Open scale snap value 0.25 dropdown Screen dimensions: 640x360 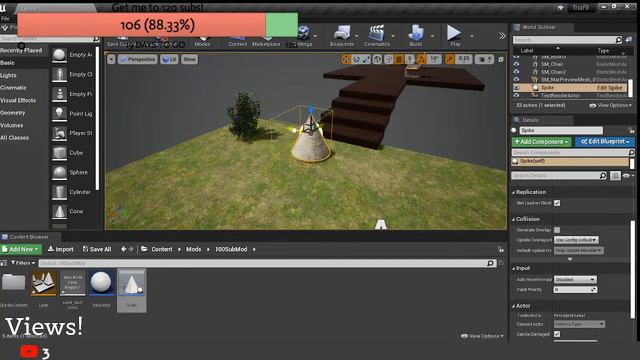pyautogui.click(x=464, y=59)
